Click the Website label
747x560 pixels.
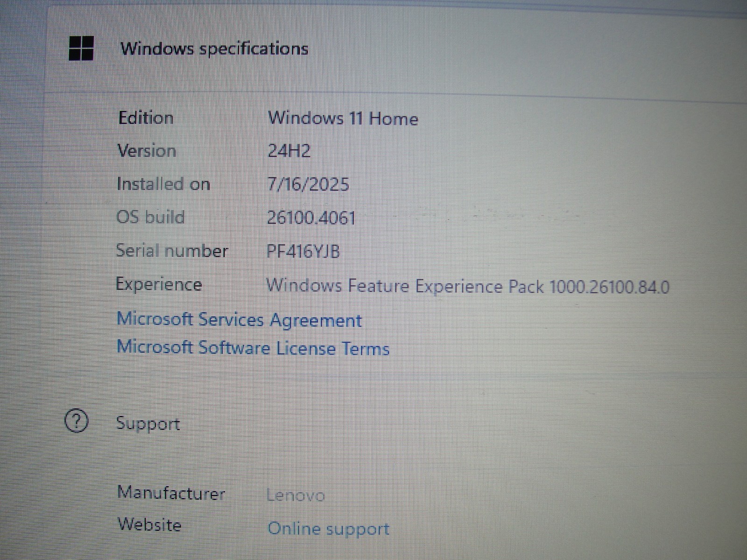[x=149, y=525]
